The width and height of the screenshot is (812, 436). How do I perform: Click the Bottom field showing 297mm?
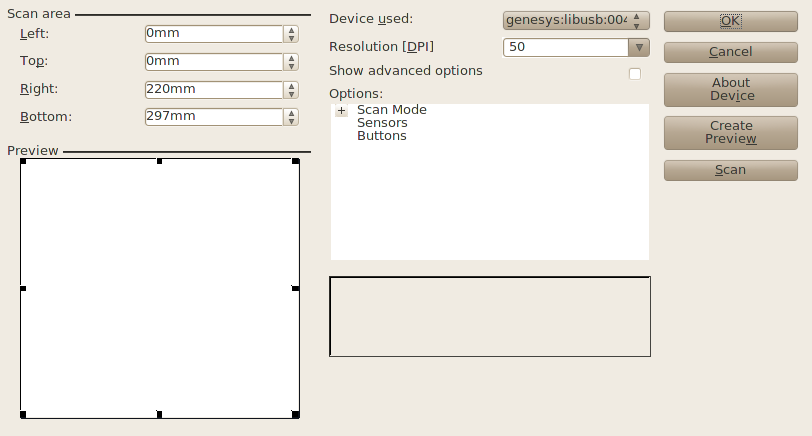214,117
